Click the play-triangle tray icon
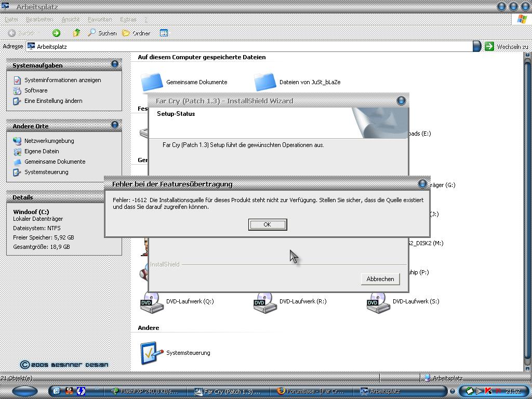The image size is (532, 399). point(479,391)
